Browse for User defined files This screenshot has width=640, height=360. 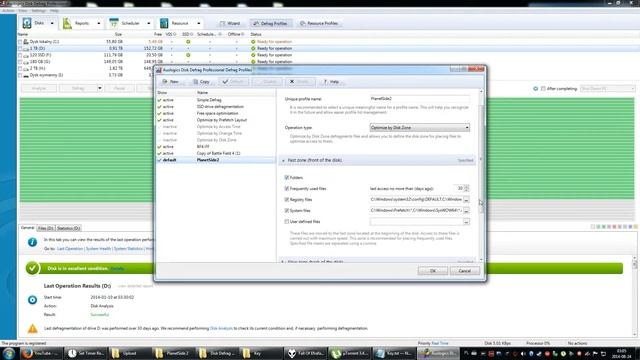click(466, 222)
